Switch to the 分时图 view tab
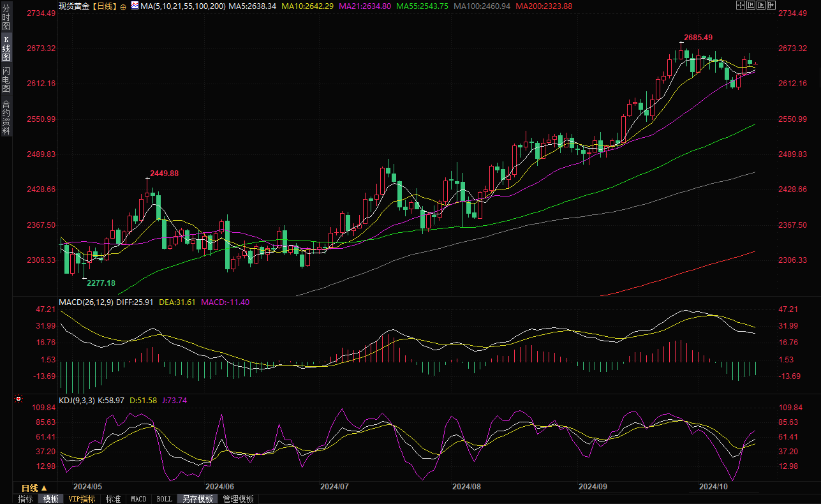 (6, 17)
